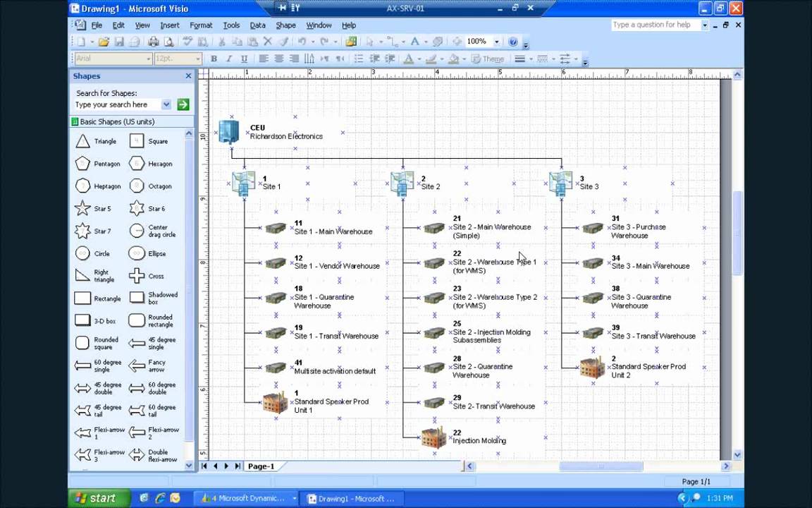
Task: Open the Data menu
Action: pyautogui.click(x=257, y=25)
